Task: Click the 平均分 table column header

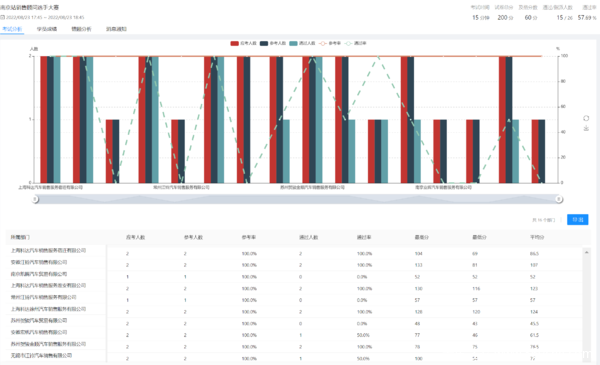Action: [x=537, y=237]
